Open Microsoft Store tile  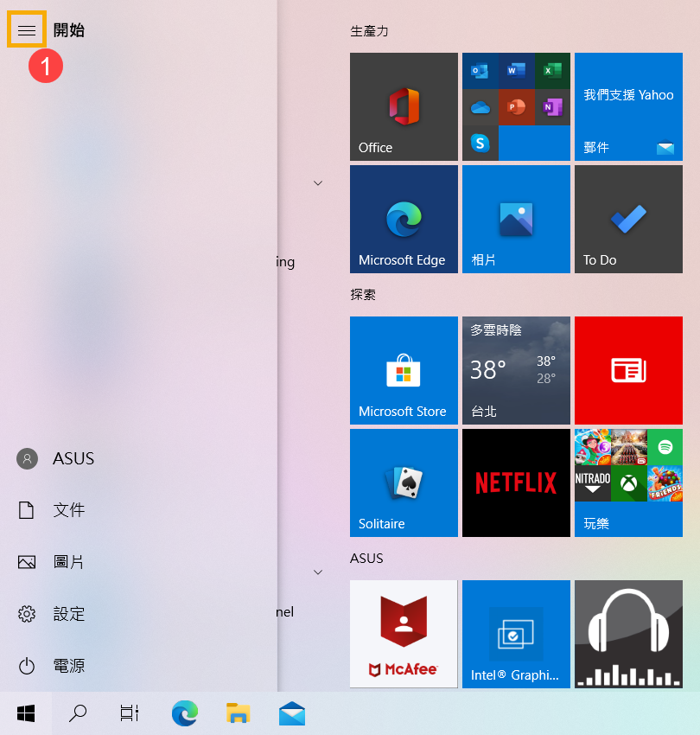(x=404, y=370)
